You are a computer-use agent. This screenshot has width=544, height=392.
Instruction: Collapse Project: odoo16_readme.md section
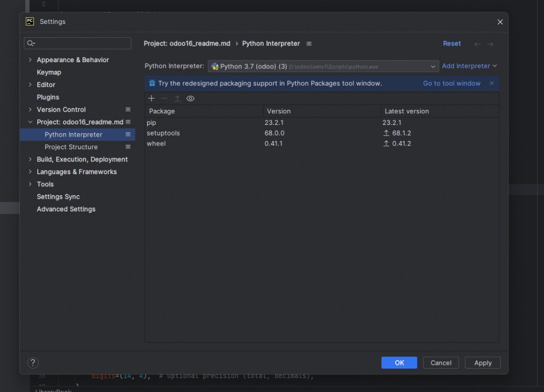coord(30,122)
